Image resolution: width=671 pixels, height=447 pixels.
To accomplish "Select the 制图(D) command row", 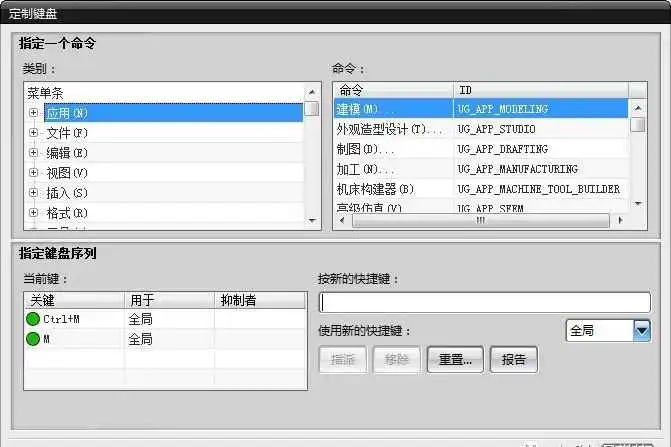I will 481,149.
